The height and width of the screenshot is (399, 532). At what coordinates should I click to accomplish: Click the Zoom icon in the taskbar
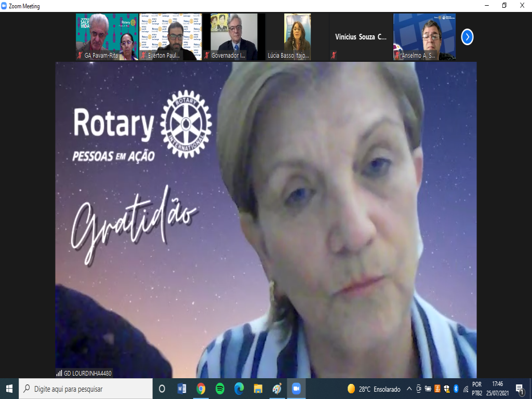(x=296, y=389)
